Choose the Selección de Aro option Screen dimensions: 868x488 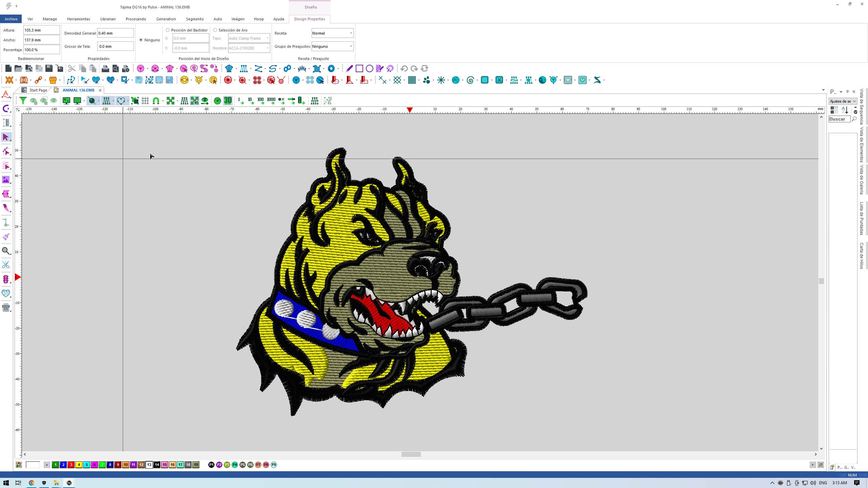click(215, 30)
